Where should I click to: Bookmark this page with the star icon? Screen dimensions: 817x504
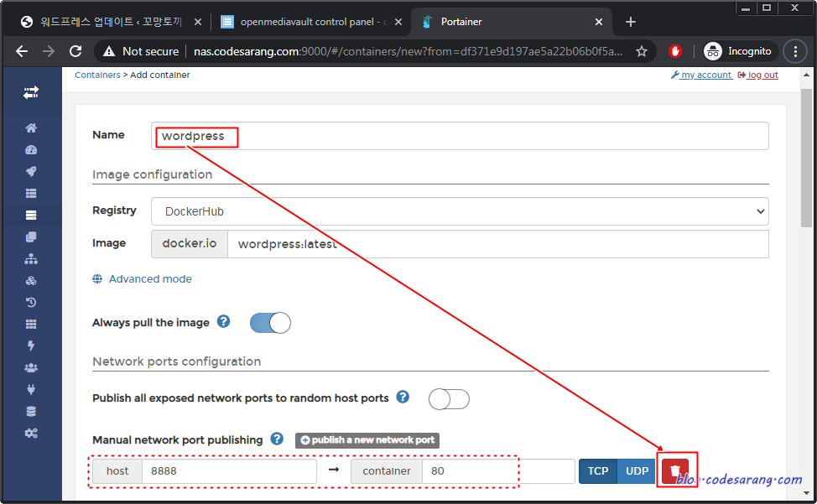coord(642,51)
